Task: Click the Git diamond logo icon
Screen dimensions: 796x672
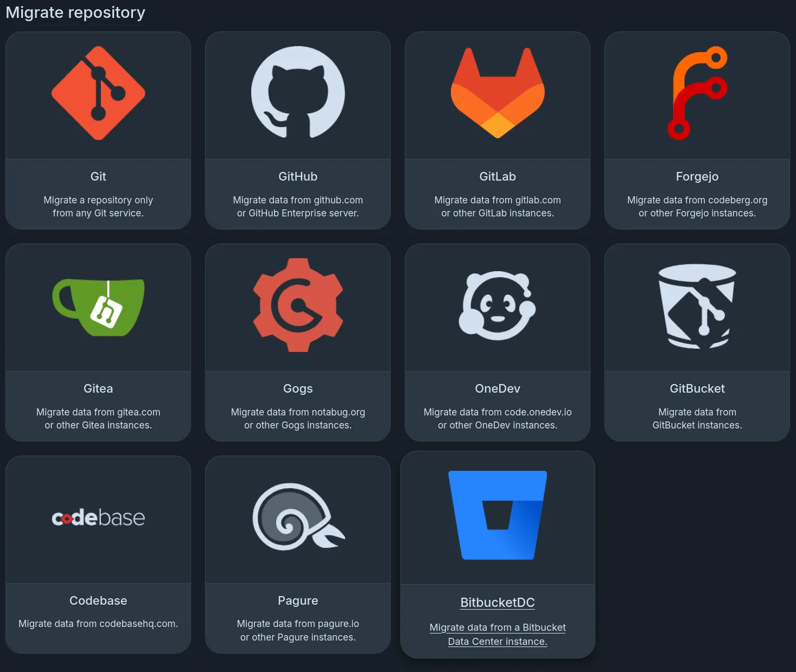Action: click(x=98, y=93)
